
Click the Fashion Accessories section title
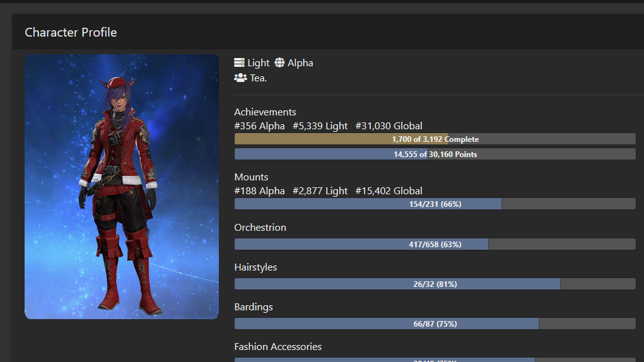pyautogui.click(x=278, y=347)
